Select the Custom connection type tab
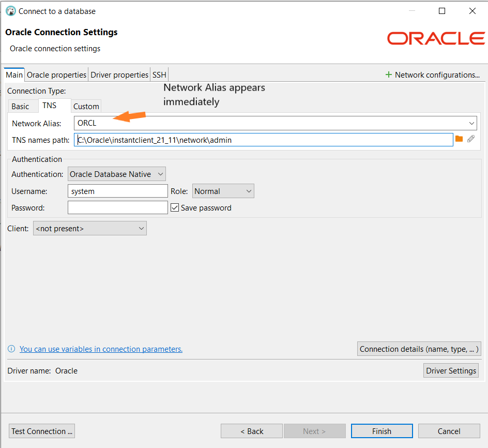 [86, 107]
